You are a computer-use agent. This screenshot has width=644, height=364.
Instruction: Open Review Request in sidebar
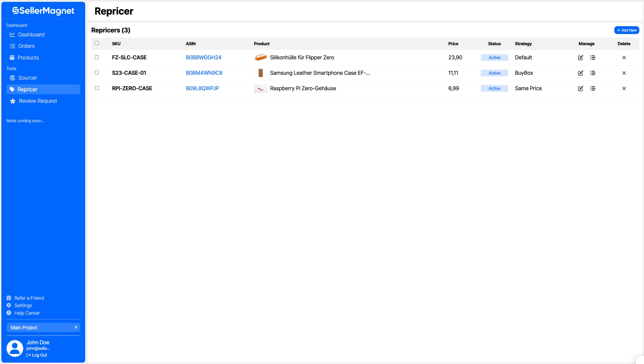click(x=38, y=101)
